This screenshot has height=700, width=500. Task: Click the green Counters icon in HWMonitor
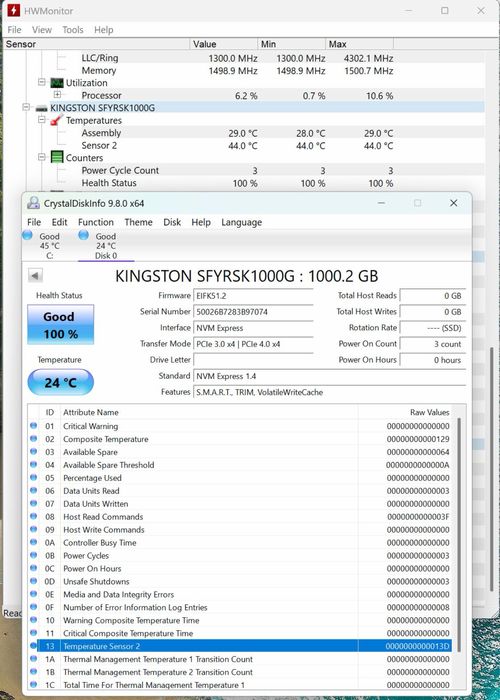click(x=57, y=157)
